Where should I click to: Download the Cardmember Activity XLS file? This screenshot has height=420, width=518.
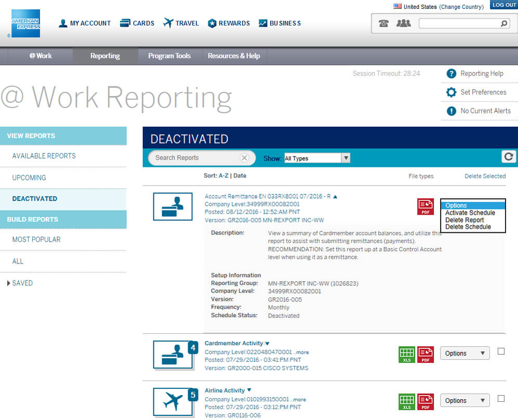pos(407,355)
